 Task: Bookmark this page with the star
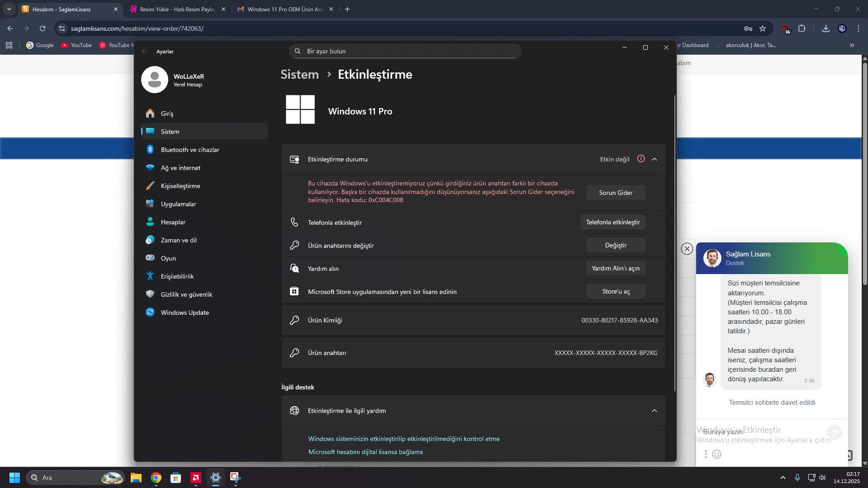point(763,28)
